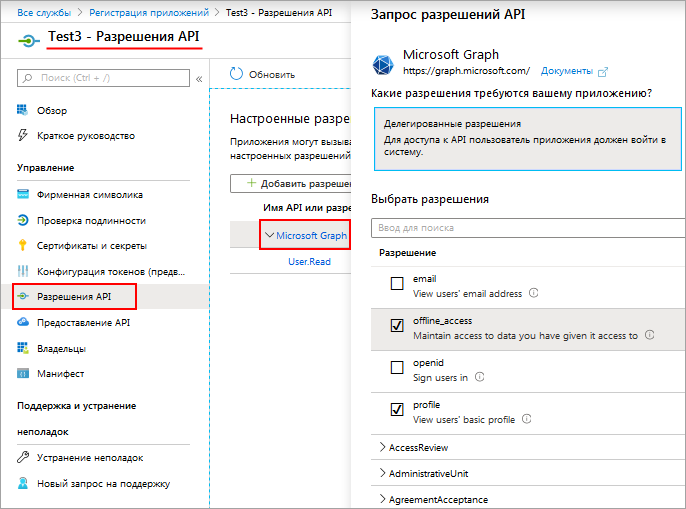Click the Манифест sidebar icon
The height and width of the screenshot is (509, 686).
point(23,373)
